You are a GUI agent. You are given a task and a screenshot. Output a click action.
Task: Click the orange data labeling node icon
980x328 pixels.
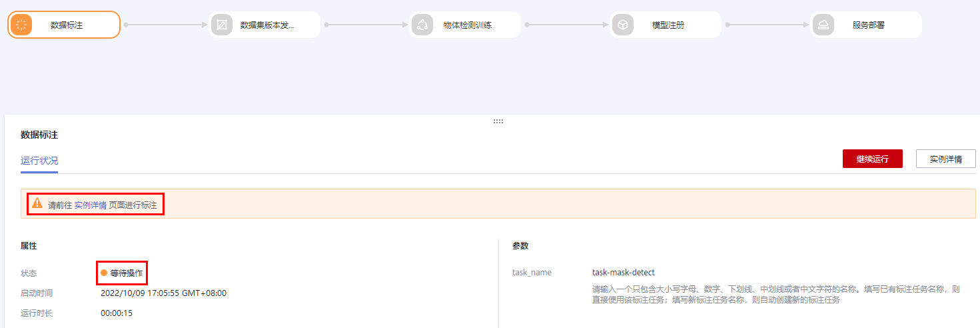click(21, 25)
